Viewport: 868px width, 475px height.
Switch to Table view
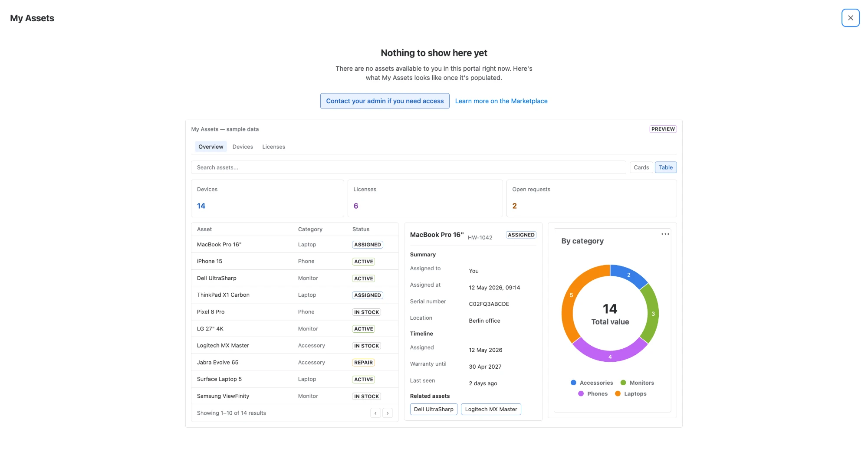click(665, 167)
